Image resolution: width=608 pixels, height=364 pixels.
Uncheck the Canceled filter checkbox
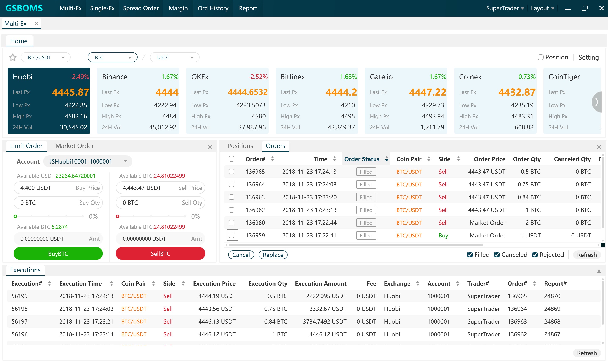[497, 255]
